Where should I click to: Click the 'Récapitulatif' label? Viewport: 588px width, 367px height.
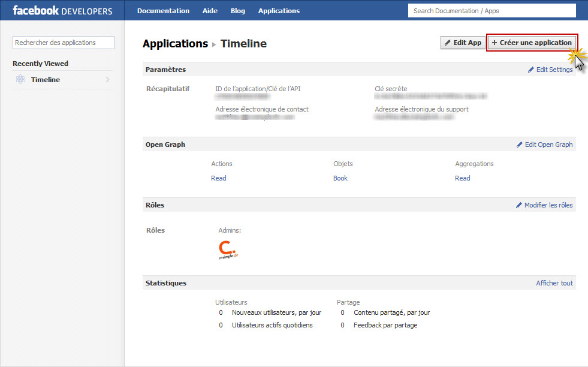click(168, 89)
